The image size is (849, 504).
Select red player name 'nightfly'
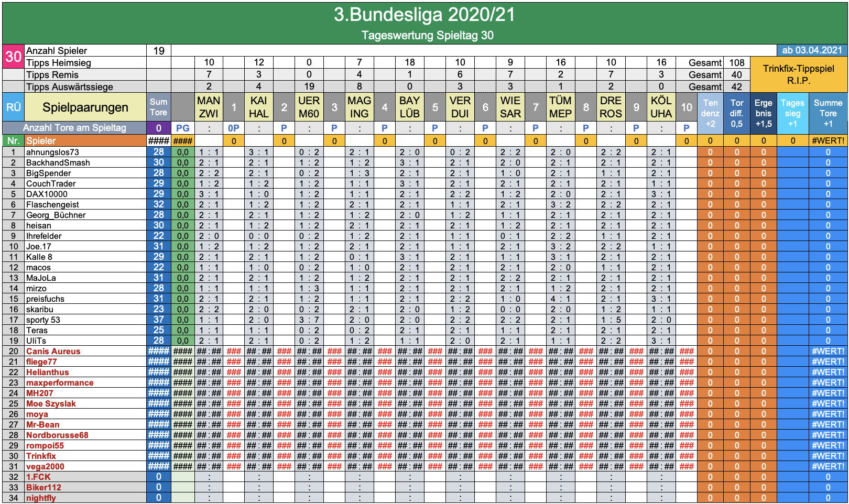(x=41, y=498)
